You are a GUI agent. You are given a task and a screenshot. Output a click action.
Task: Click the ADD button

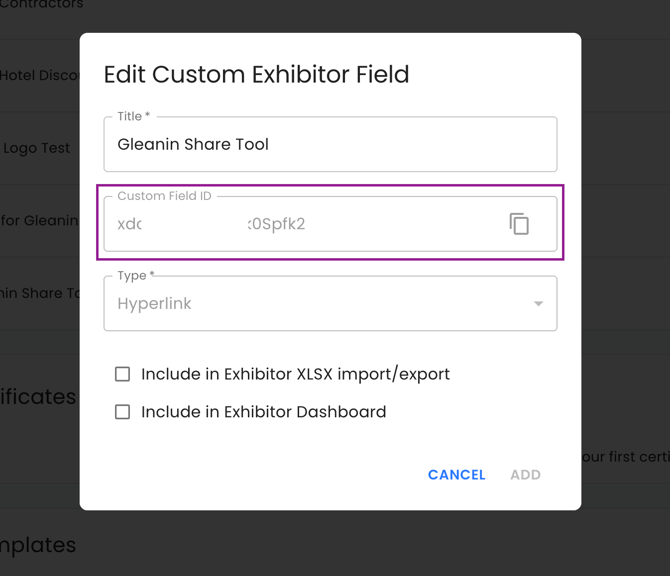point(526,475)
